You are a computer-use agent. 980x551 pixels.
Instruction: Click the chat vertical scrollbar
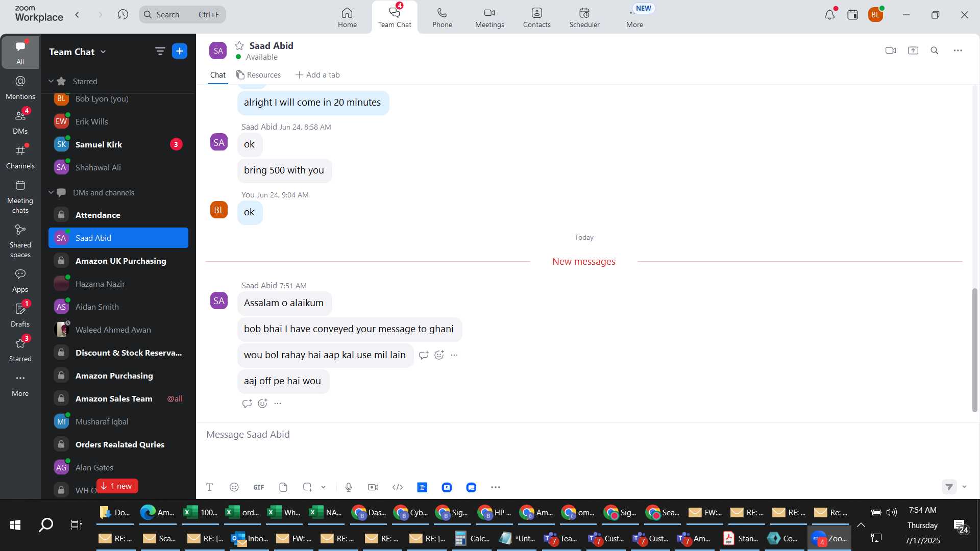pos(974,350)
